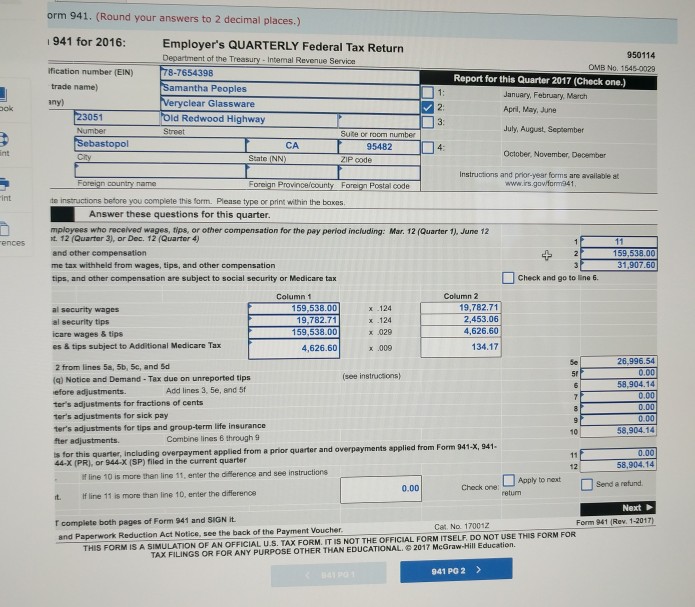This screenshot has width=695, height=607.
Task: Click the 941 PG 1 back button
Action: point(328,575)
